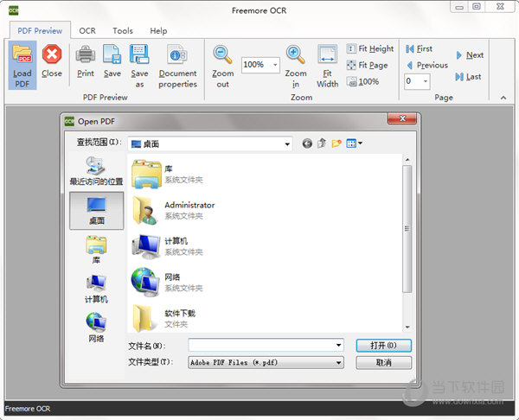Image resolution: width=519 pixels, height=420 pixels.
Task: Click the file list scrollbar up arrow
Action: click(x=407, y=160)
